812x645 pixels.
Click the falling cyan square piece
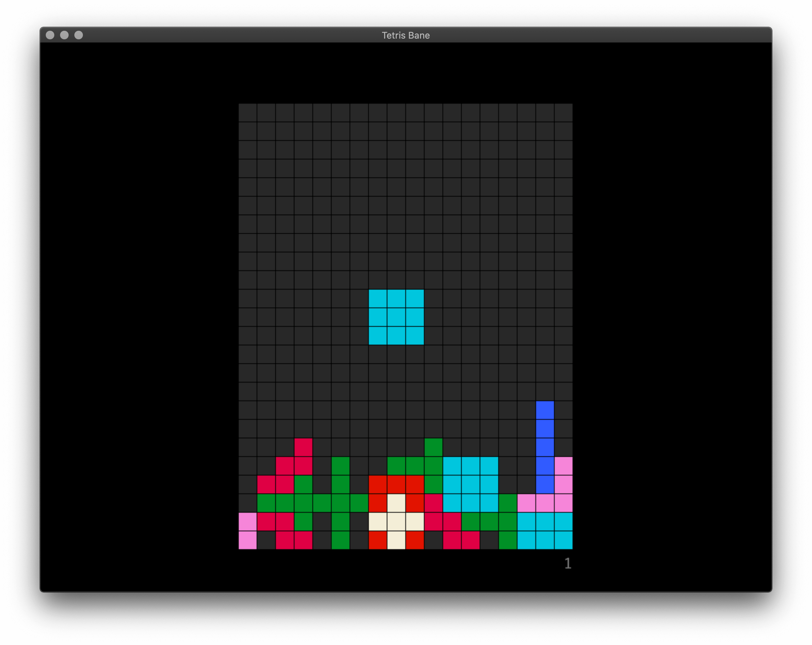pos(396,317)
